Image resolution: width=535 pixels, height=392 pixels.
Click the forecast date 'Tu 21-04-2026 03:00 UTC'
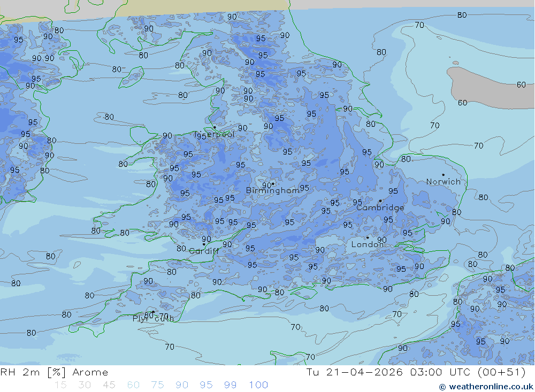[x=388, y=372]
